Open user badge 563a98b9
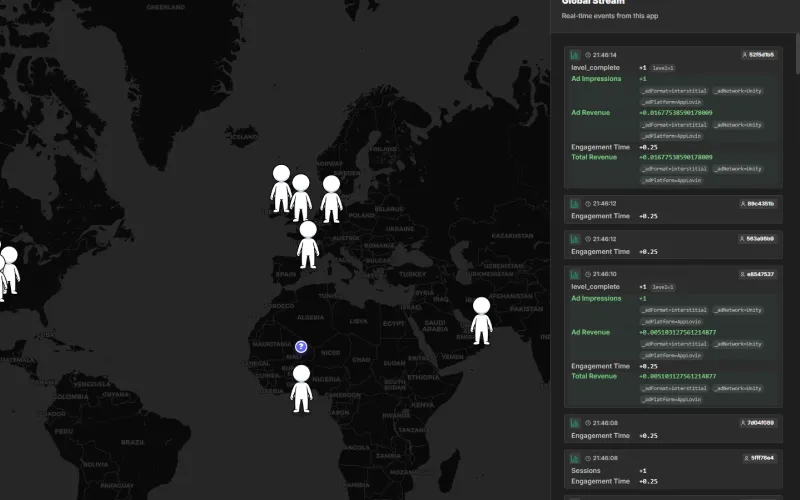Viewport: 800px width, 500px height. (757, 239)
